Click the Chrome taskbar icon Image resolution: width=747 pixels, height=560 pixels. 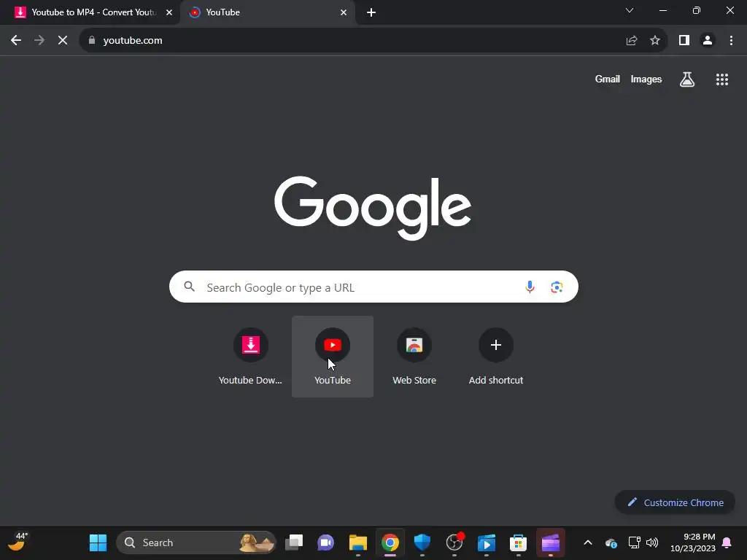point(390,542)
